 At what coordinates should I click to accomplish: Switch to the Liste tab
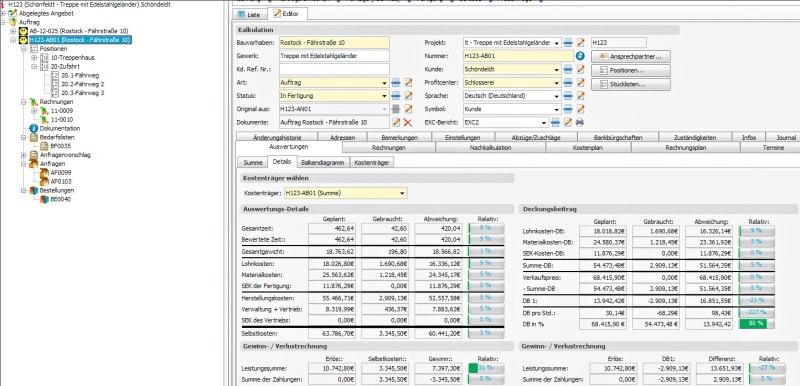point(250,14)
